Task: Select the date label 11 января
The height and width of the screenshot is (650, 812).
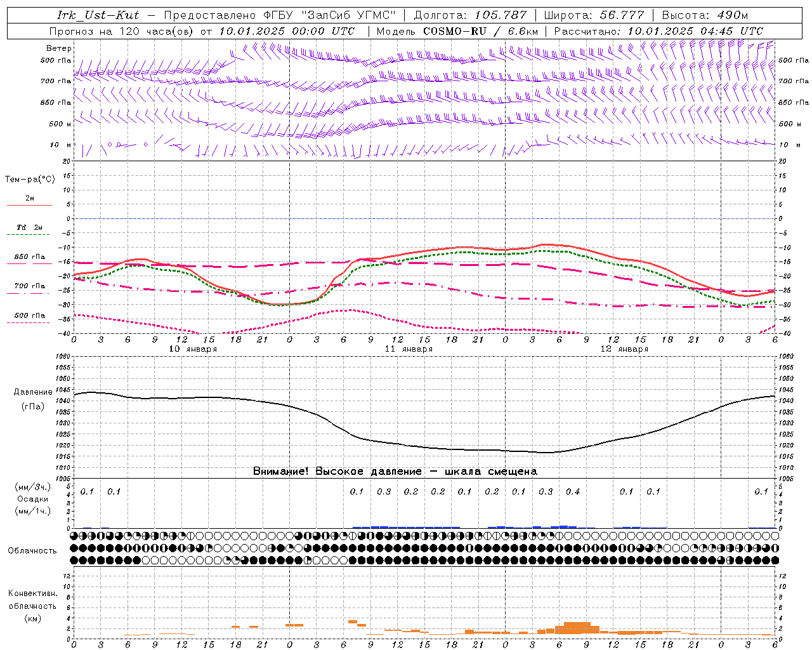Action: pyautogui.click(x=409, y=348)
